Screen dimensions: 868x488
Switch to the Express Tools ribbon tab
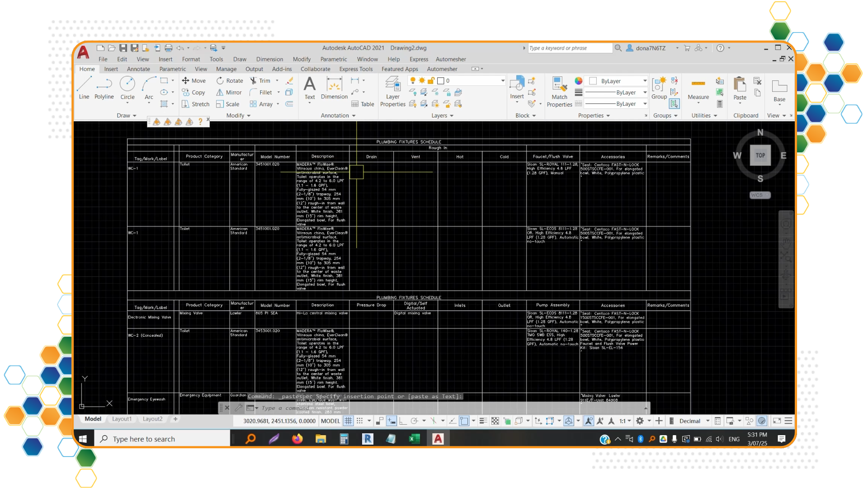[x=356, y=69]
